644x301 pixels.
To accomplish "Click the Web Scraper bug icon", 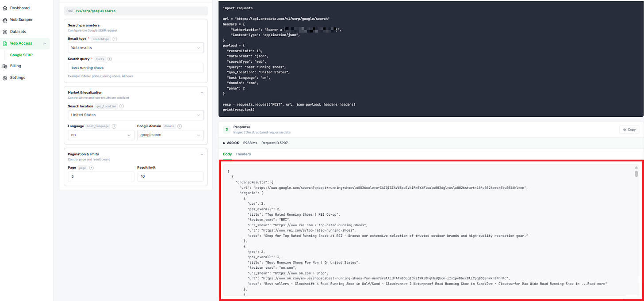I will click(5, 20).
